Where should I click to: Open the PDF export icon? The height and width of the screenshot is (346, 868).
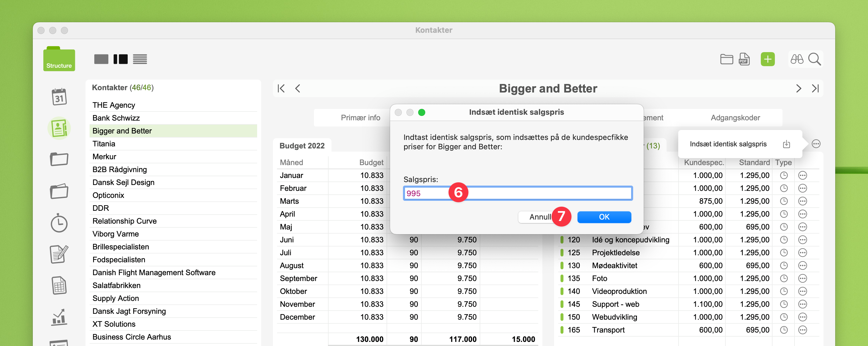click(744, 59)
